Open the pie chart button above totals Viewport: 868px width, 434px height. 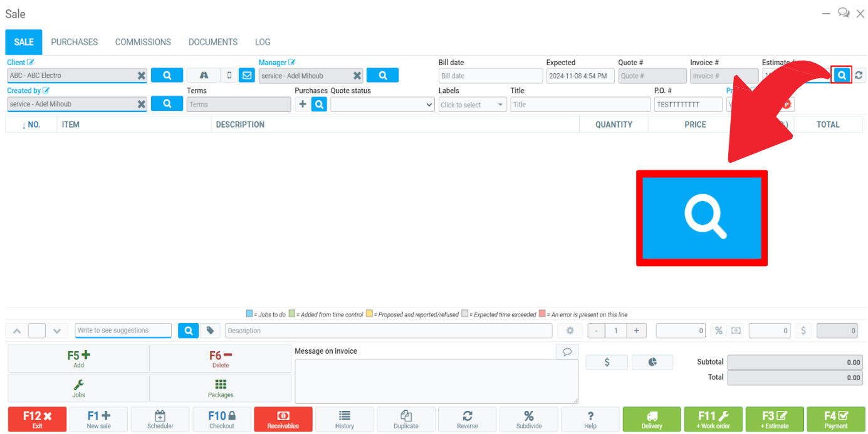[652, 362]
